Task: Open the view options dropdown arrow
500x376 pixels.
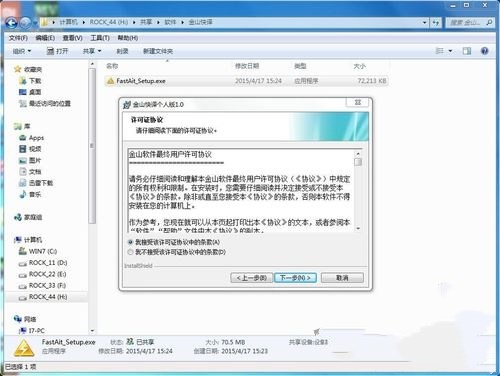Action: click(x=450, y=51)
